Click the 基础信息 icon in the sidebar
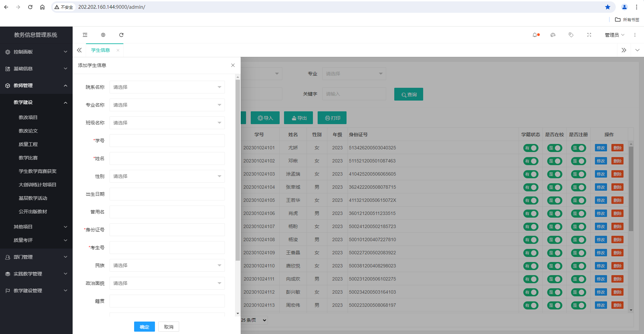Image resolution: width=644 pixels, height=334 pixels. click(8, 69)
